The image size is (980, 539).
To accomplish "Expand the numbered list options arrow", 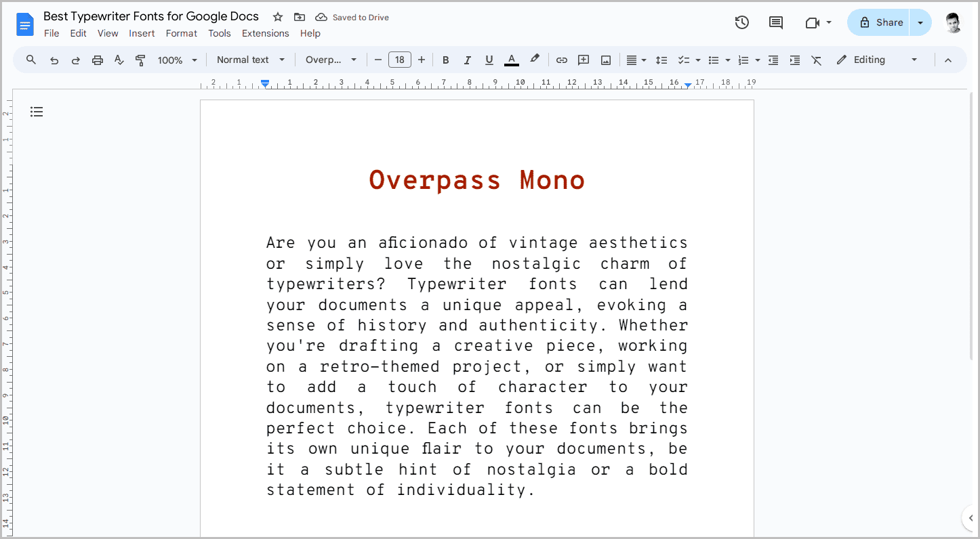I will pyautogui.click(x=758, y=60).
